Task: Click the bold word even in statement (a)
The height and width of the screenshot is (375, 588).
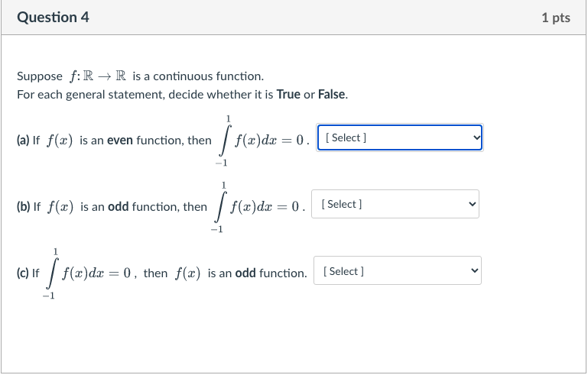Action: pyautogui.click(x=120, y=140)
